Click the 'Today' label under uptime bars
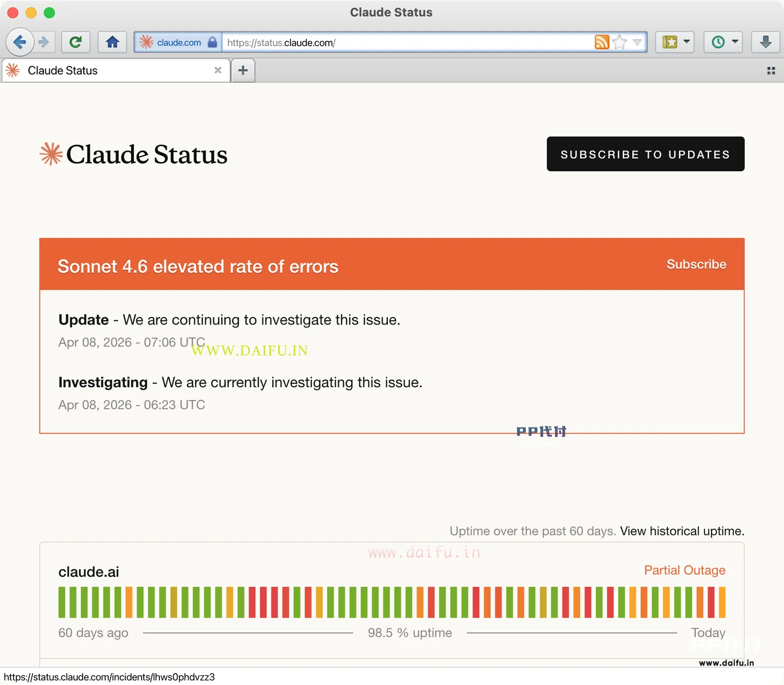 point(708,633)
